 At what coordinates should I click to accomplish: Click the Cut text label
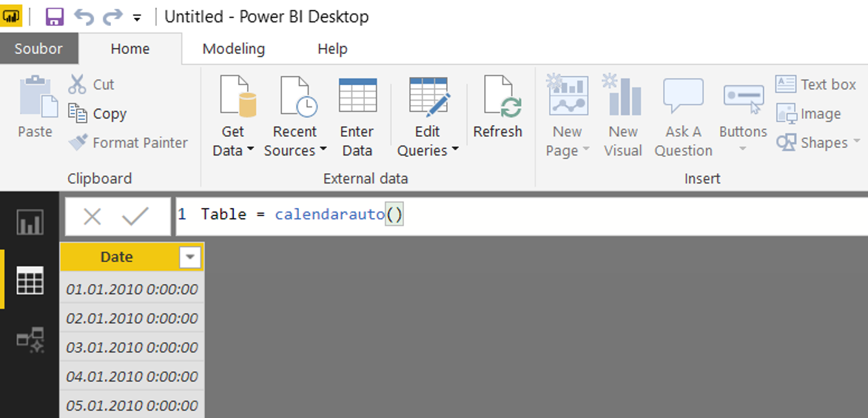tap(104, 84)
